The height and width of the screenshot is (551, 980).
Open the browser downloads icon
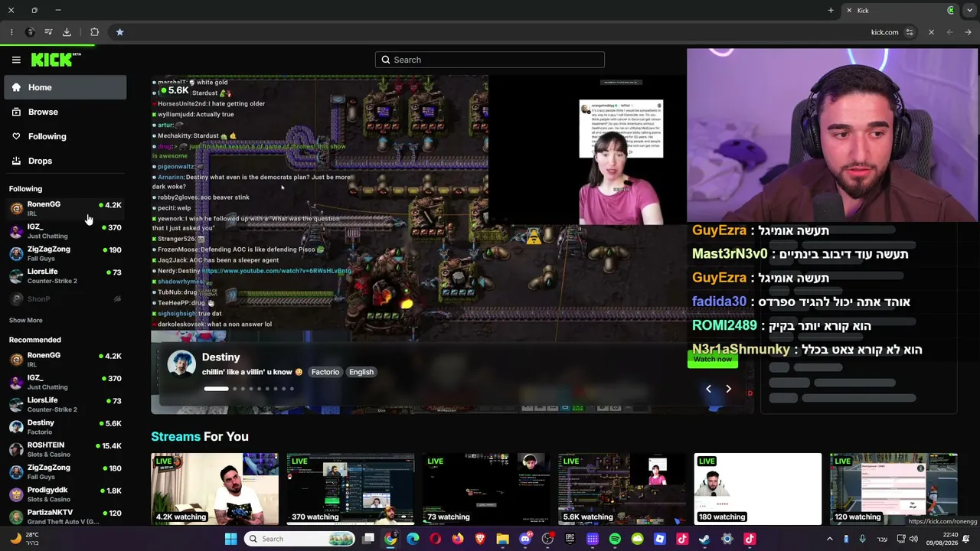tap(67, 32)
